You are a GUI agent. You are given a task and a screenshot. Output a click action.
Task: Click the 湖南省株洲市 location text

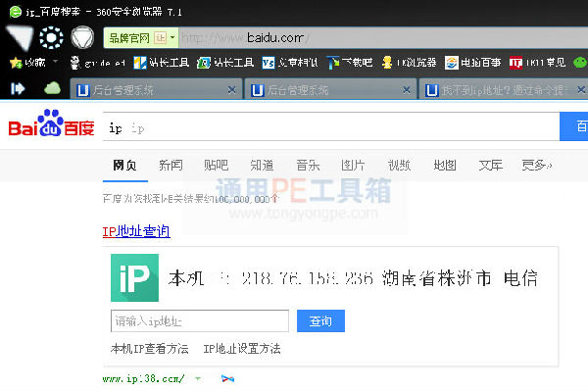click(436, 278)
